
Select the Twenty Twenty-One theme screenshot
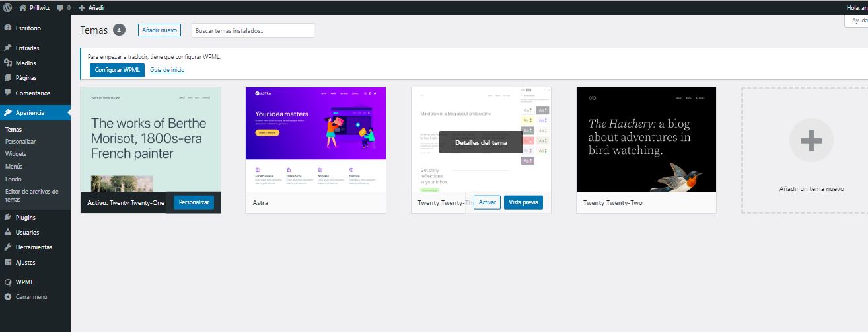pos(151,139)
